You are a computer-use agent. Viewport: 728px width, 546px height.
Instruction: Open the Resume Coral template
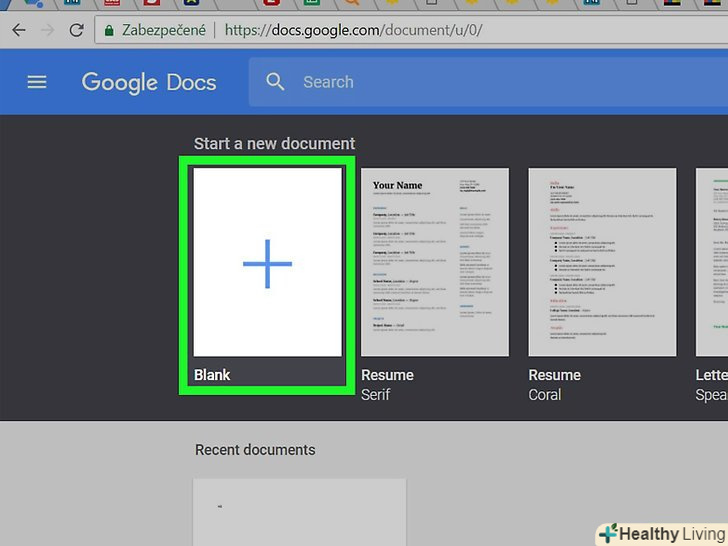(602, 262)
